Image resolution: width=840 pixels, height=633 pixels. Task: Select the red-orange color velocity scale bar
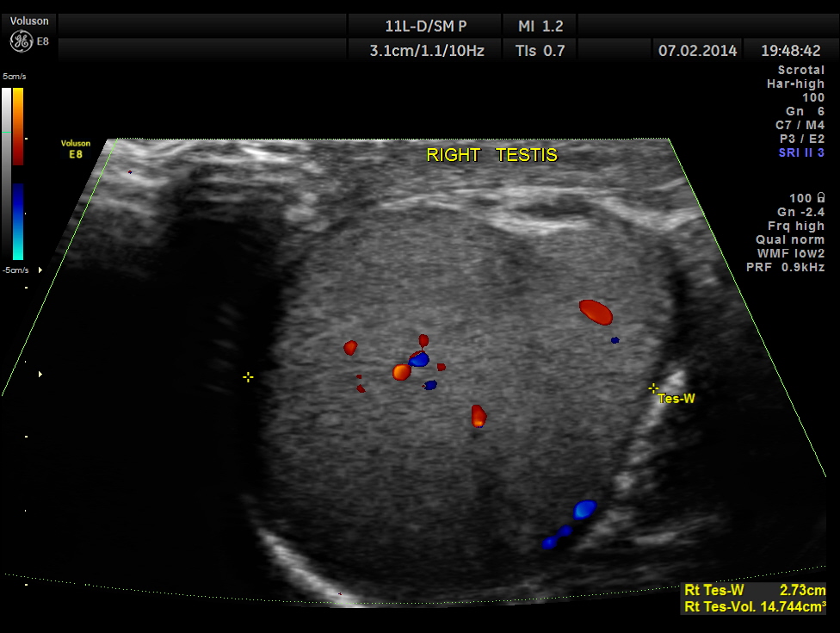pyautogui.click(x=18, y=126)
